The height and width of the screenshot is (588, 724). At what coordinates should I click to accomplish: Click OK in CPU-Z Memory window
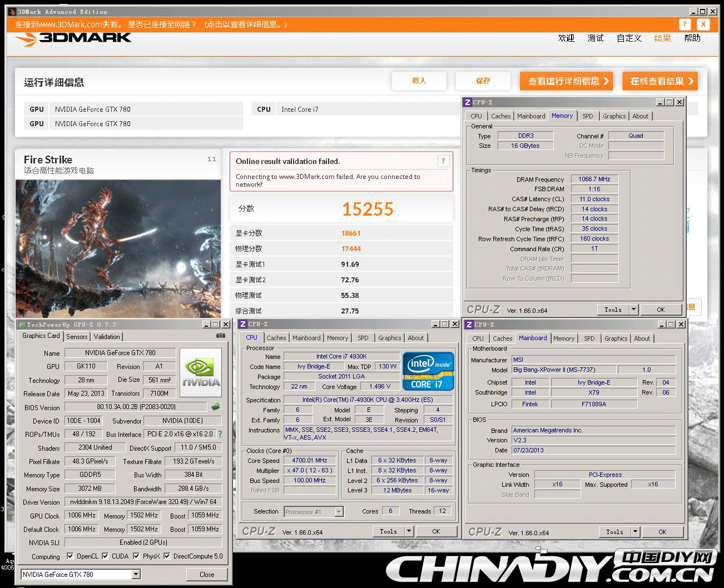tap(661, 310)
